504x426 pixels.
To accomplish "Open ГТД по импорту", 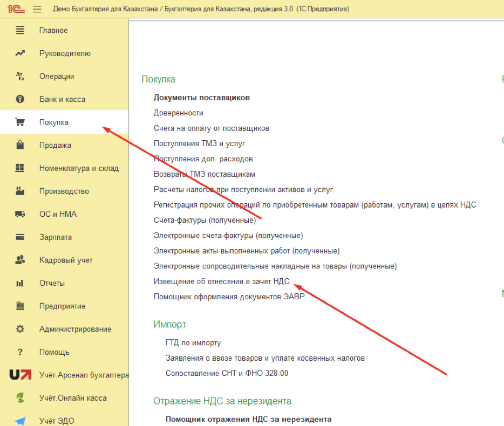I will click(193, 343).
